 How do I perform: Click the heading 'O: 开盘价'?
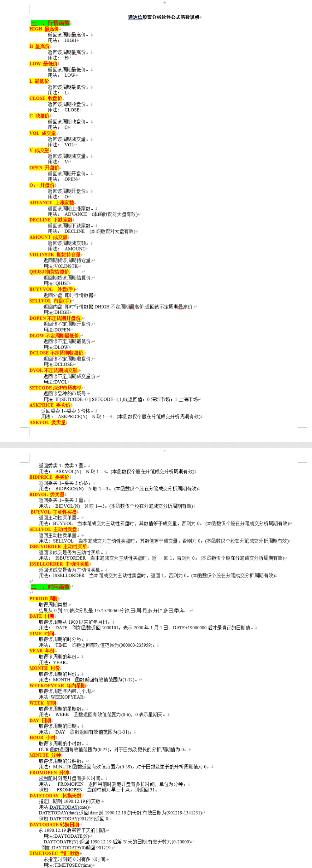(x=42, y=185)
